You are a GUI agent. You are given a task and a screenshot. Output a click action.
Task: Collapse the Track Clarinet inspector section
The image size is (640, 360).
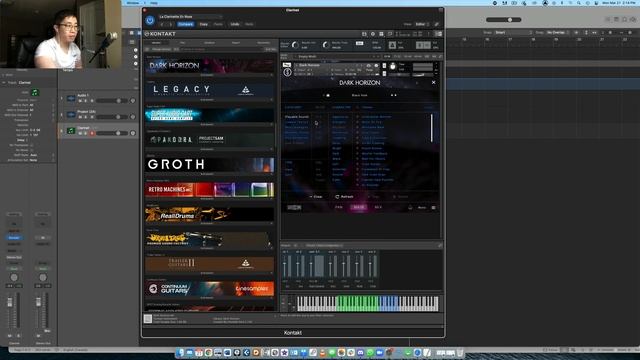(x=4, y=83)
